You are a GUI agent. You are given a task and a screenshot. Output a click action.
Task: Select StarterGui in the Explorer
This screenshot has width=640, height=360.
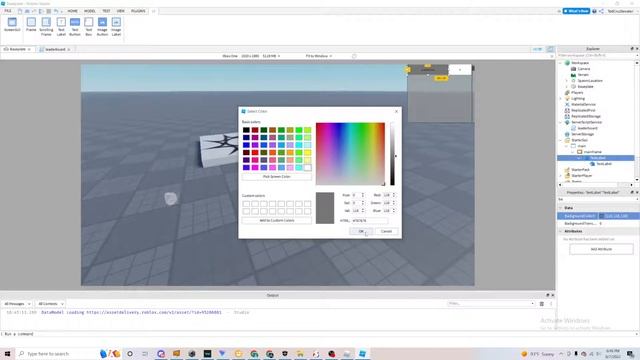(579, 140)
